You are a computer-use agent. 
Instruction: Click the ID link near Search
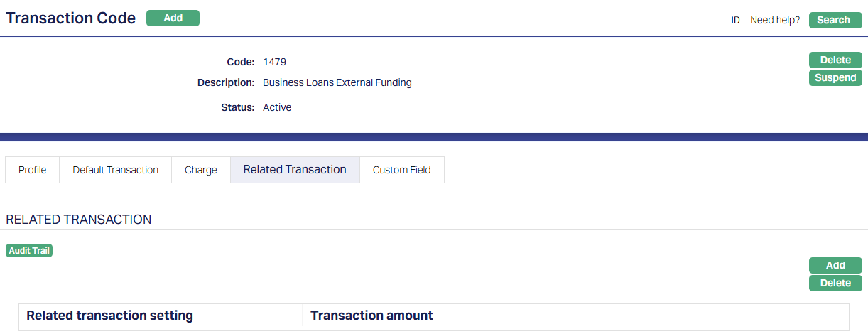click(735, 21)
